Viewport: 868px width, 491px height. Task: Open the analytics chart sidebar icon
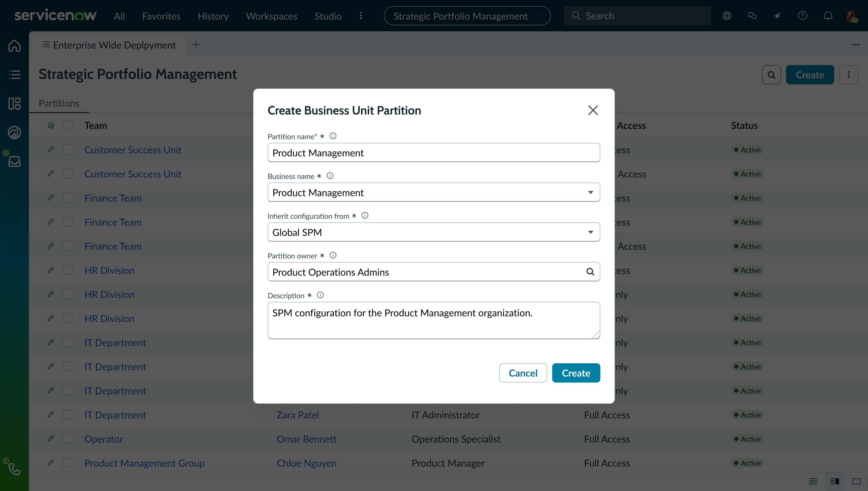point(14,133)
